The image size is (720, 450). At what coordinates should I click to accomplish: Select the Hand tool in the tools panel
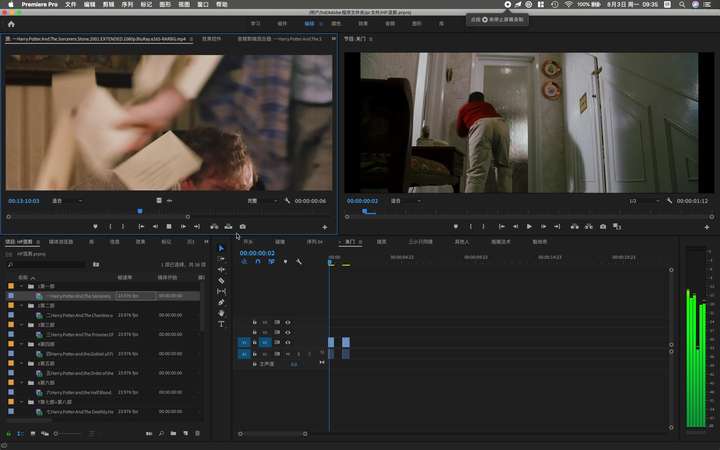221,313
